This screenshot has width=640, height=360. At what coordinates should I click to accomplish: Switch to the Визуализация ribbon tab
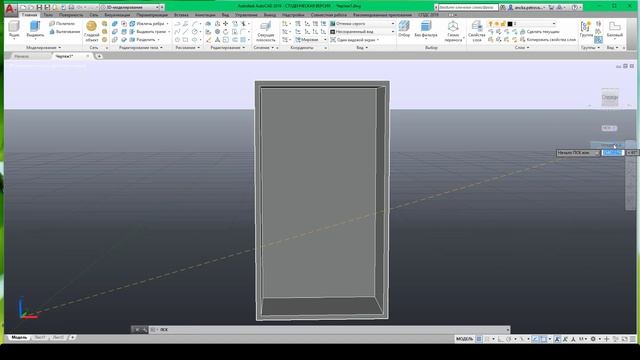click(x=117, y=15)
